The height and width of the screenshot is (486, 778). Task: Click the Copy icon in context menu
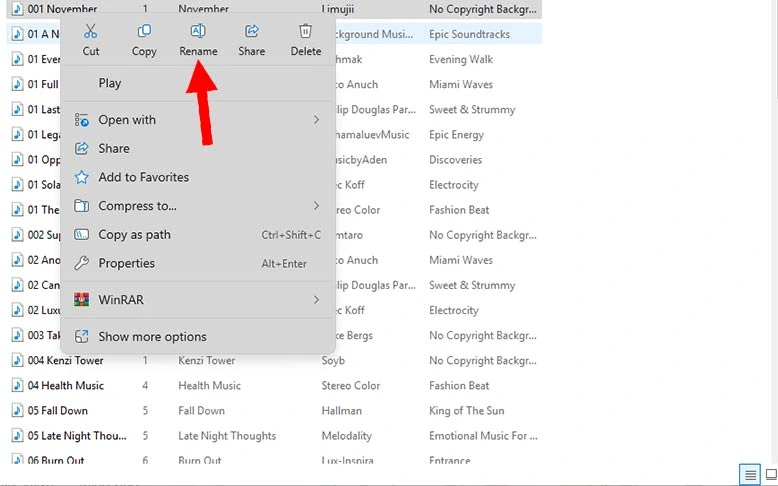pyautogui.click(x=144, y=32)
